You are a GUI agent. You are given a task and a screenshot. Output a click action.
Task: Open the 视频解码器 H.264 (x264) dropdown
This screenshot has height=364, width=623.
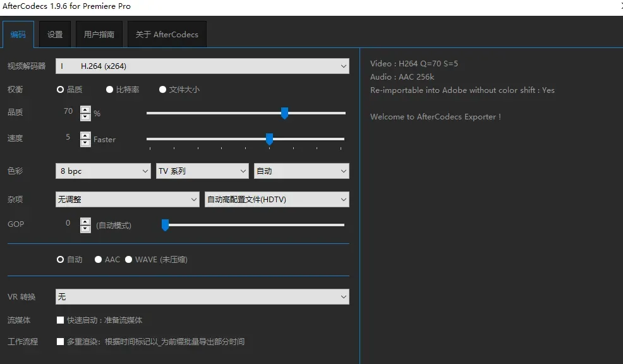[202, 66]
